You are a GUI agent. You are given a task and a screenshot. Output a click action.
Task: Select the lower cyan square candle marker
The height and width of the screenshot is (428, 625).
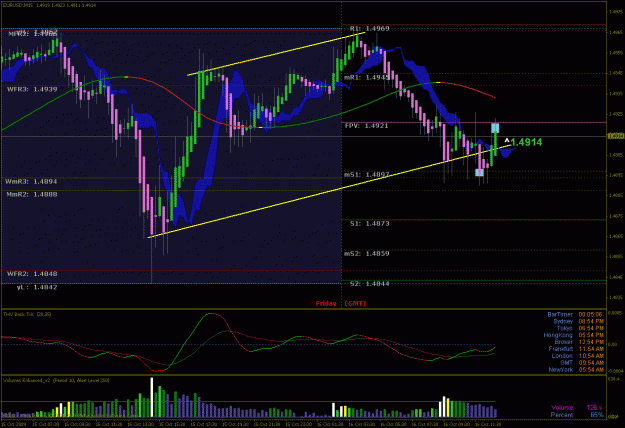click(480, 172)
